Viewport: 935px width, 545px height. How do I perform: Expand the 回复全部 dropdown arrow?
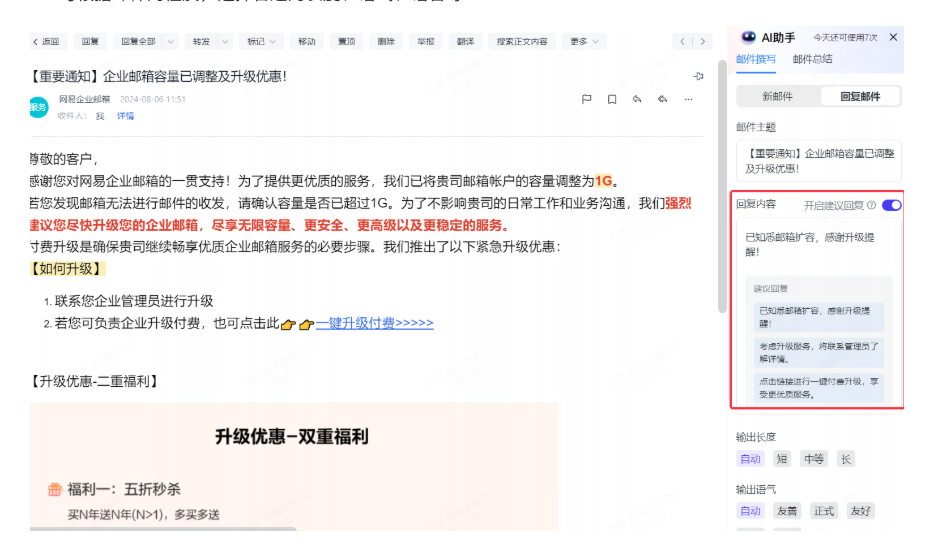tap(171, 41)
